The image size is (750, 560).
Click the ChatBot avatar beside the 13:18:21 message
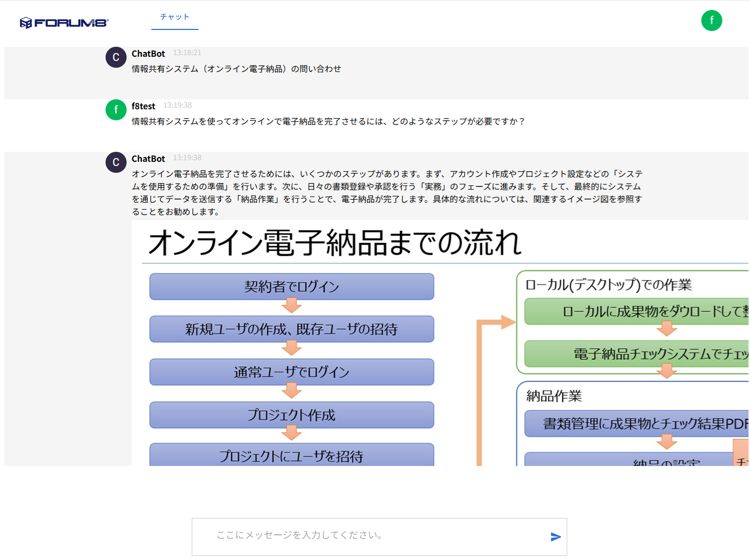pyautogui.click(x=116, y=57)
